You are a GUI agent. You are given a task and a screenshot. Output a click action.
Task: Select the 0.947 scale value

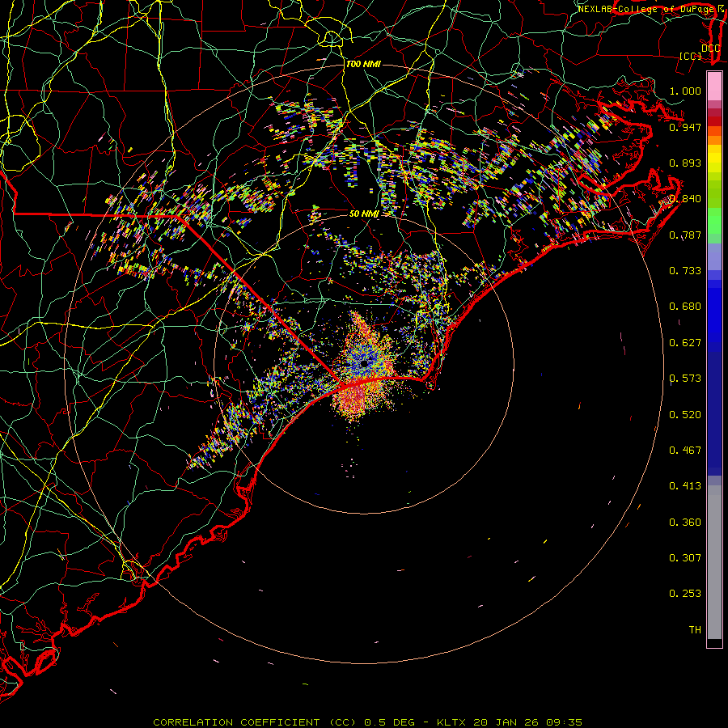[x=685, y=127]
